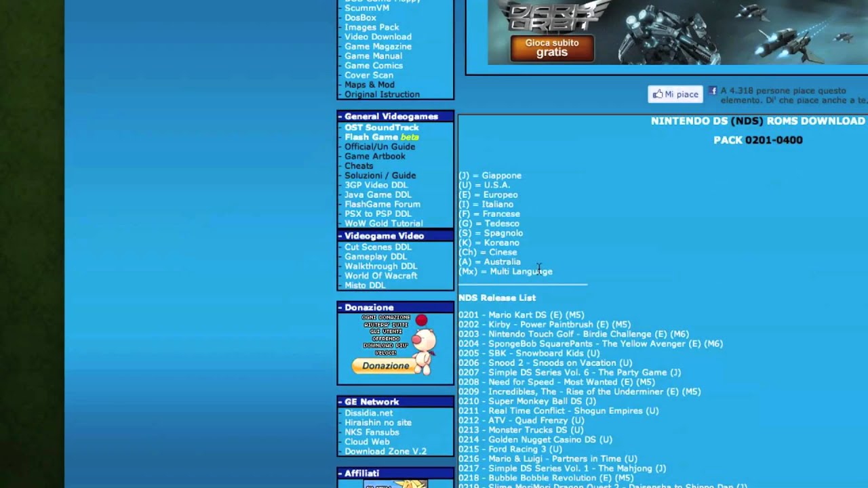868x488 pixels.
Task: Select the GE Network menu header
Action: pos(395,402)
